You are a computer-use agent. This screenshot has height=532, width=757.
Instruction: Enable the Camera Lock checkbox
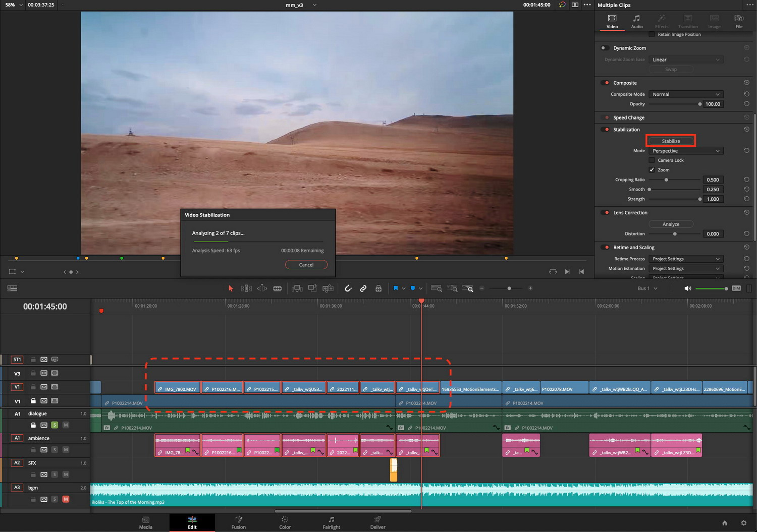pos(652,160)
